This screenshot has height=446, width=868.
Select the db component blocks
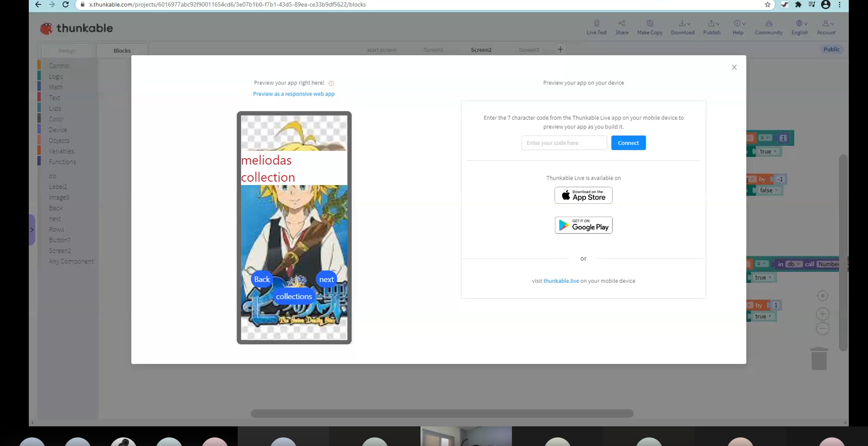(x=53, y=176)
